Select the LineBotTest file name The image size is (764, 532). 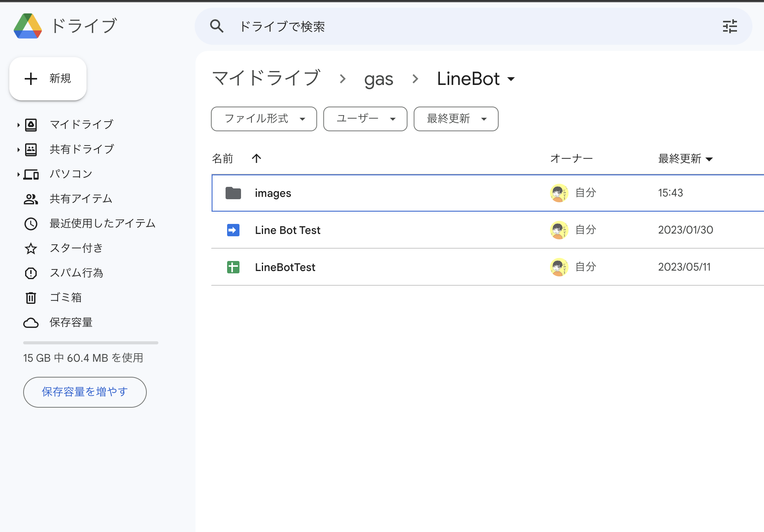coord(285,267)
